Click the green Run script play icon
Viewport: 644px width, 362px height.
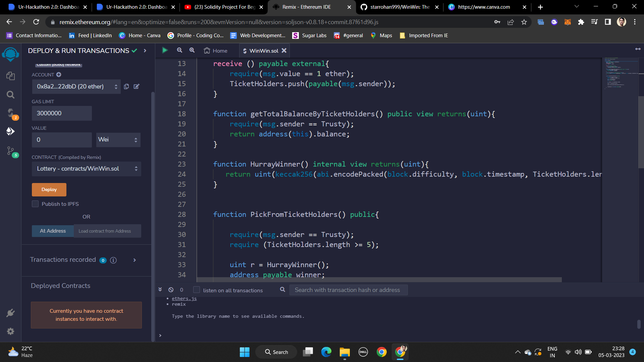[165, 50]
